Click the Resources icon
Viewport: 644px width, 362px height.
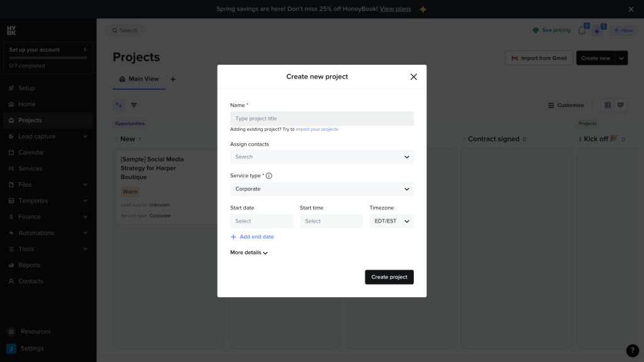click(11, 332)
